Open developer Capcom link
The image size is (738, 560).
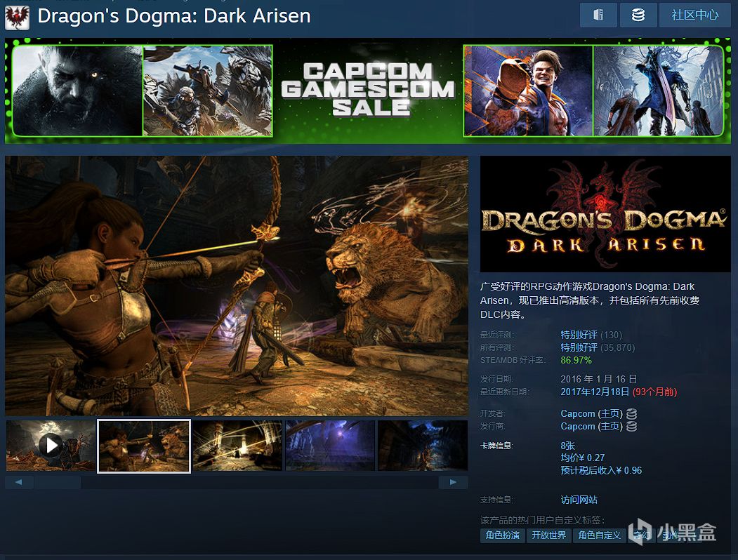[x=578, y=414]
